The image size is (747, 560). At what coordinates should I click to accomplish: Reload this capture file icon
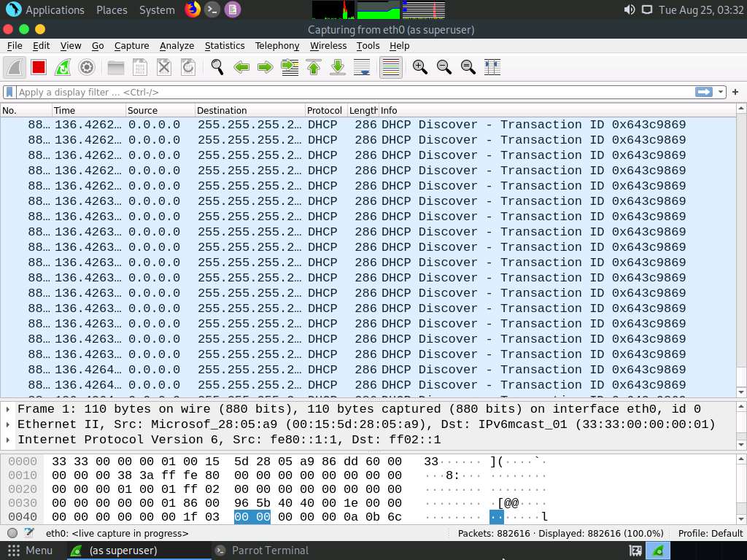click(188, 67)
